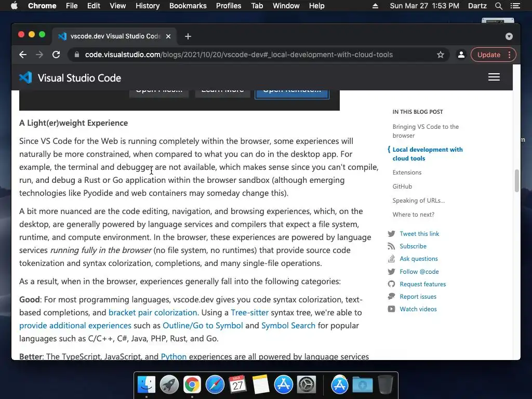Open System Preferences from the Dock
The image size is (532, 399).
point(307,384)
